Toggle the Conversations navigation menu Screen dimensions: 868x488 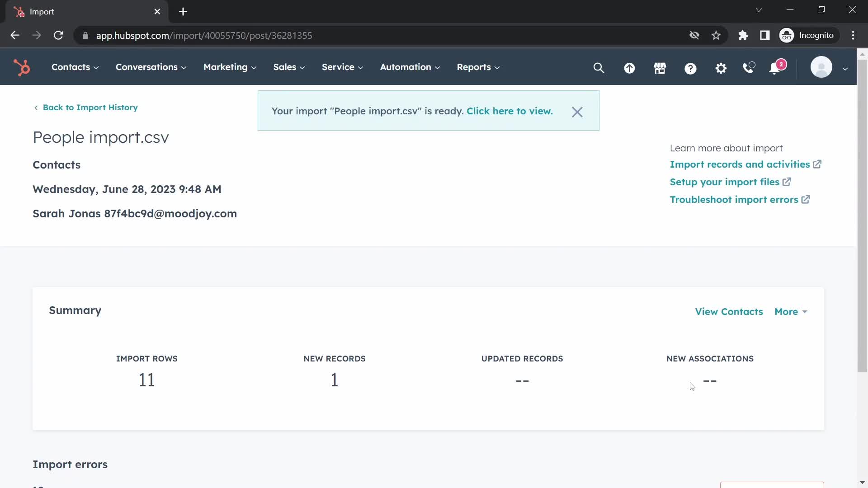(151, 67)
